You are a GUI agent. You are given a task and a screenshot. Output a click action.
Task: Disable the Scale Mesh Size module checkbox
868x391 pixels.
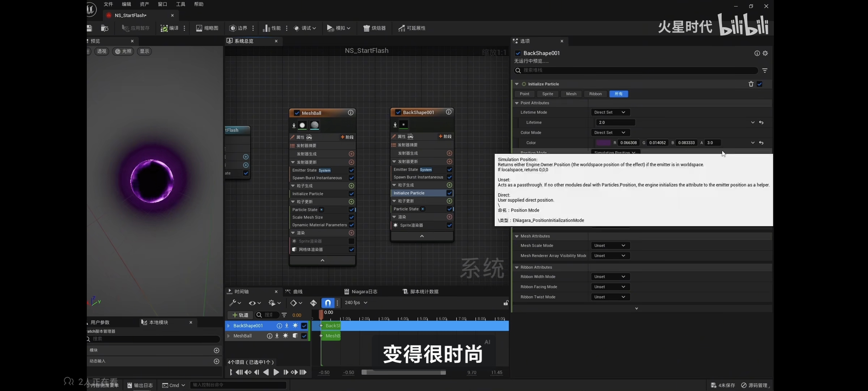click(x=351, y=217)
